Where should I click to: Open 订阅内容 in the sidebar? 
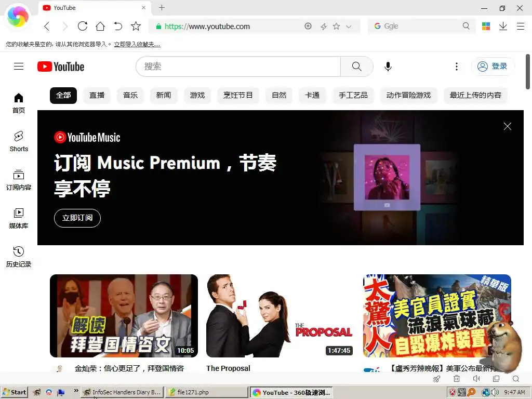coord(19,180)
